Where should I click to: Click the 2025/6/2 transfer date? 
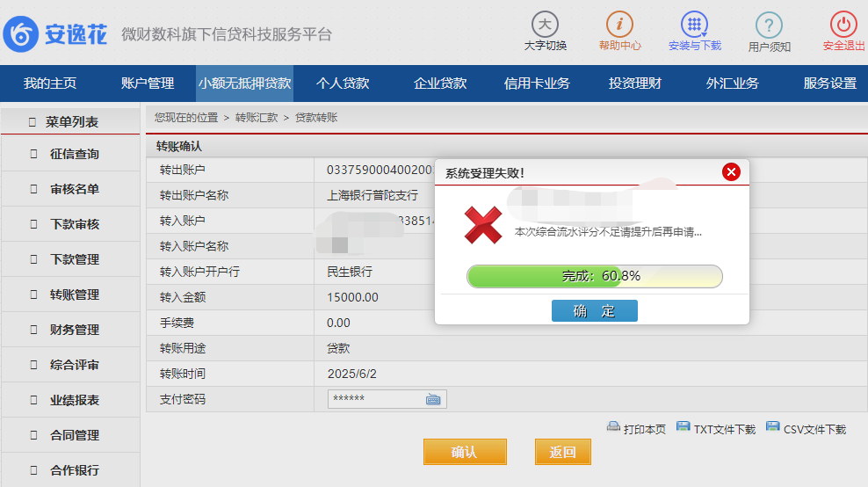[352, 374]
